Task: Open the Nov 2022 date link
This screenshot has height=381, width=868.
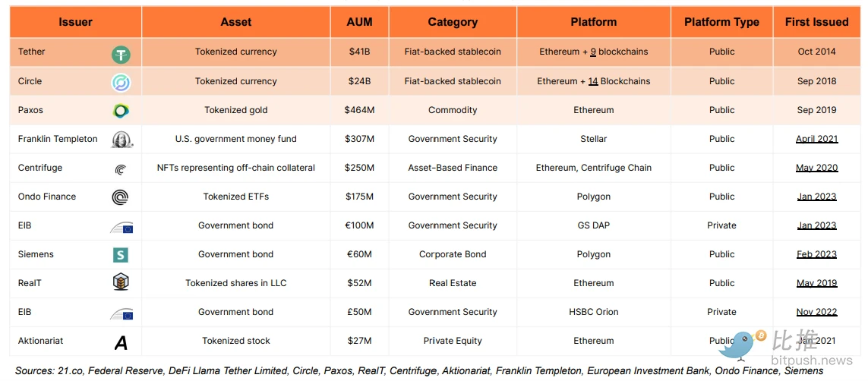Action: tap(816, 312)
